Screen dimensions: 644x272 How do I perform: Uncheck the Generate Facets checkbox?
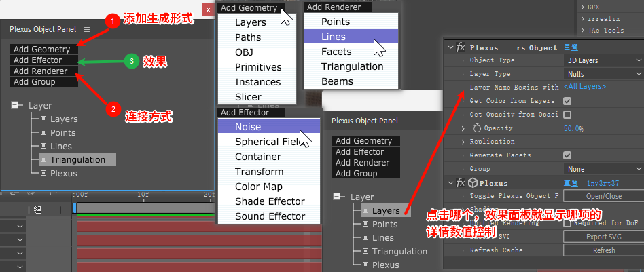(567, 155)
